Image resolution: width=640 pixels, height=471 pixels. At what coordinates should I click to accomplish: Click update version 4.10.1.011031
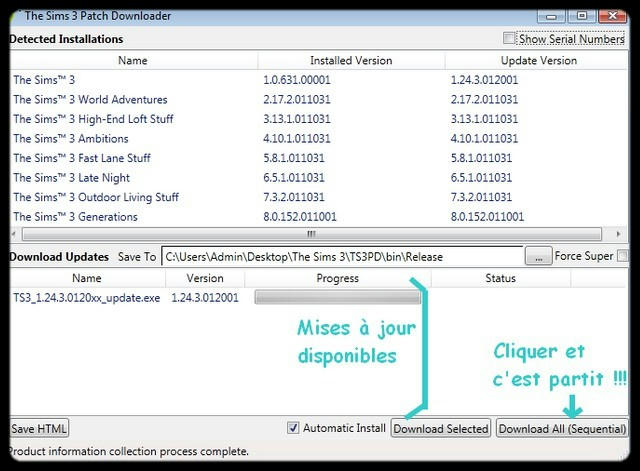(x=484, y=138)
